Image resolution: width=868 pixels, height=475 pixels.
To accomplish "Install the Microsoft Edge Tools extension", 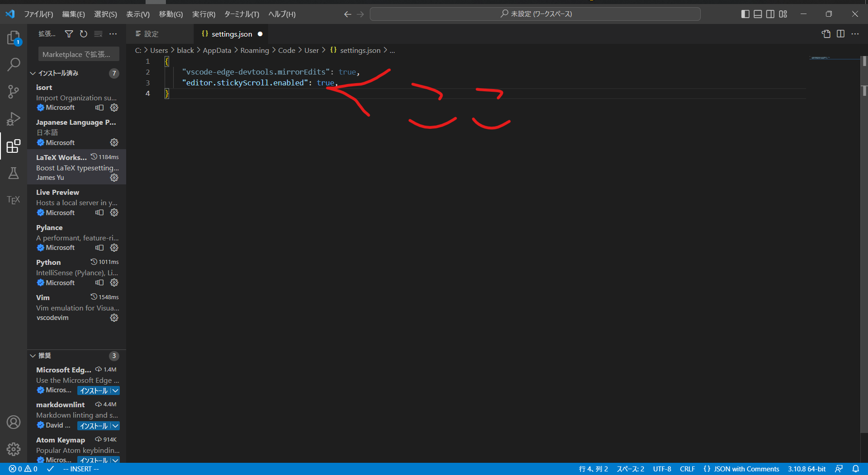I will tap(94, 390).
